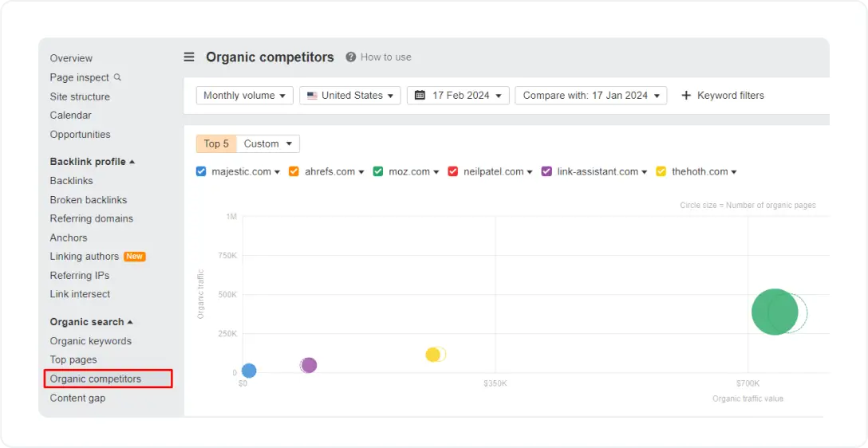Toggle the ahrefs.com checkbox
Viewport: 868px width, 448px height.
click(294, 171)
